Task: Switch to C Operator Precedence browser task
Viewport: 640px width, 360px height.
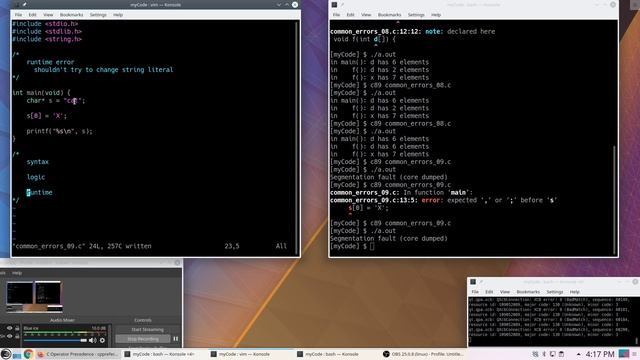Action: click(x=77, y=354)
